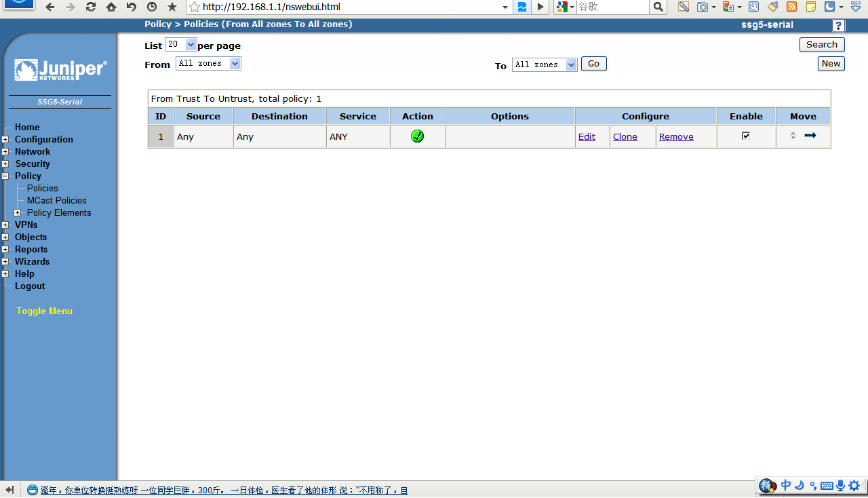
Task: Select Logout in the navigation menu
Action: 30,286
